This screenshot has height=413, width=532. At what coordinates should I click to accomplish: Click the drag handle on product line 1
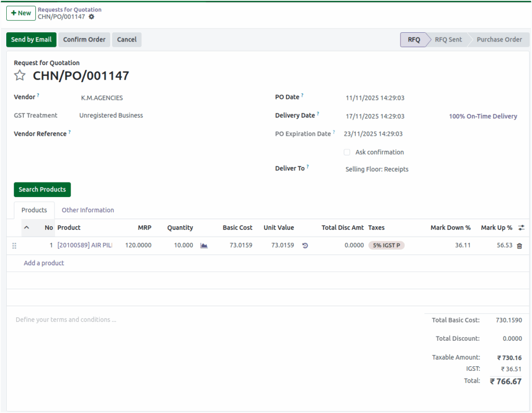(x=14, y=245)
